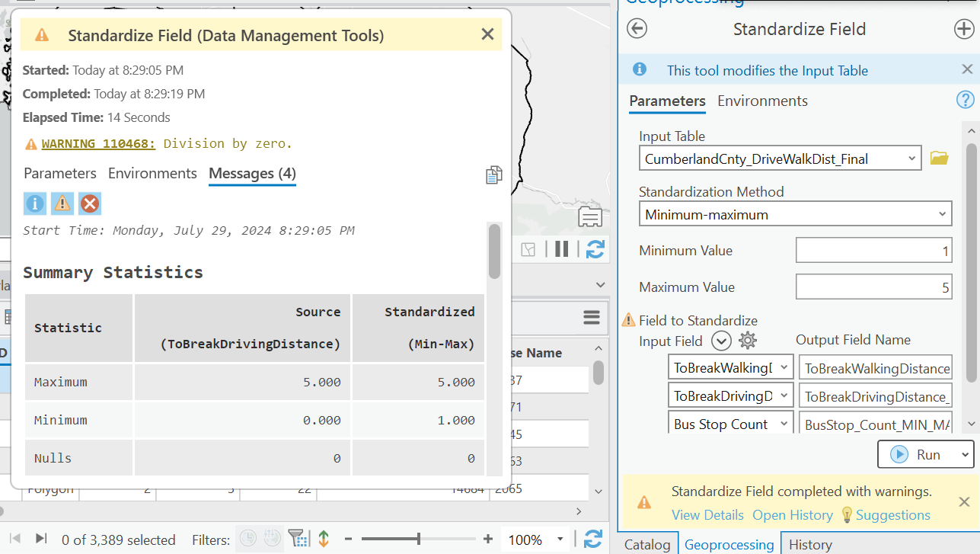This screenshot has height=554, width=980.
Task: Copy messages to clipboard icon
Action: coord(493,175)
